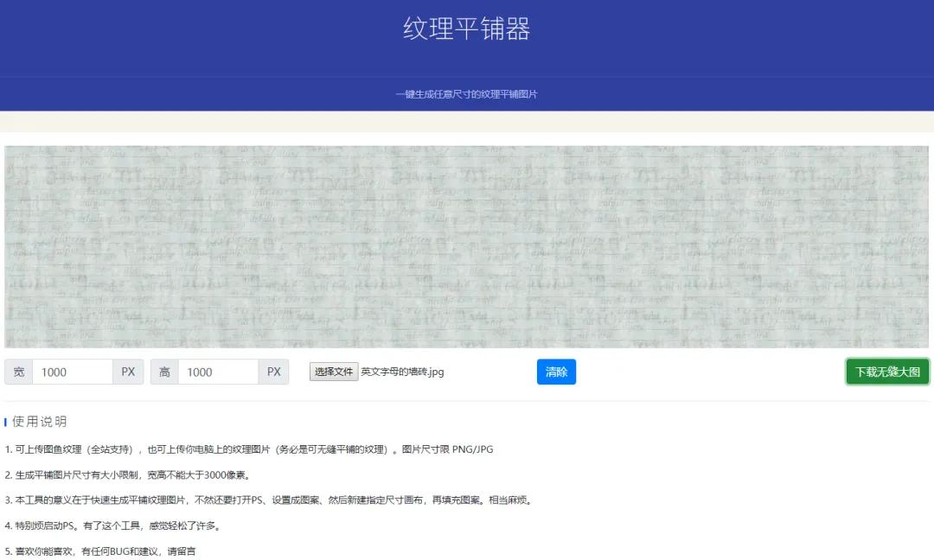Click the 选择文件 file chooser button
Viewport: 934px width, 560px height.
point(333,372)
